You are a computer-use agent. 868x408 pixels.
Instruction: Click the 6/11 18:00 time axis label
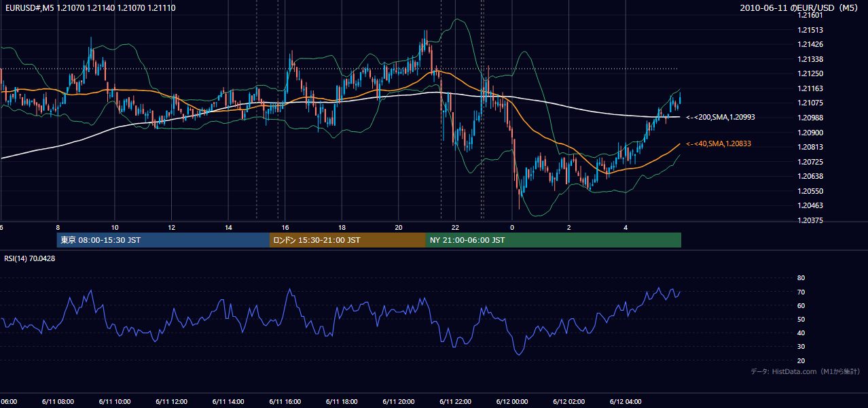(342, 402)
